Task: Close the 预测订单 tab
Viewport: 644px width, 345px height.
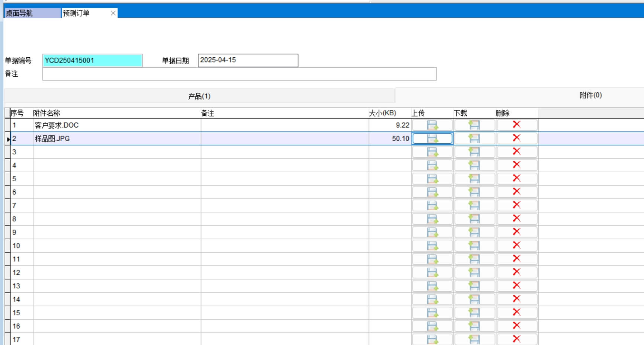Action: 113,13
